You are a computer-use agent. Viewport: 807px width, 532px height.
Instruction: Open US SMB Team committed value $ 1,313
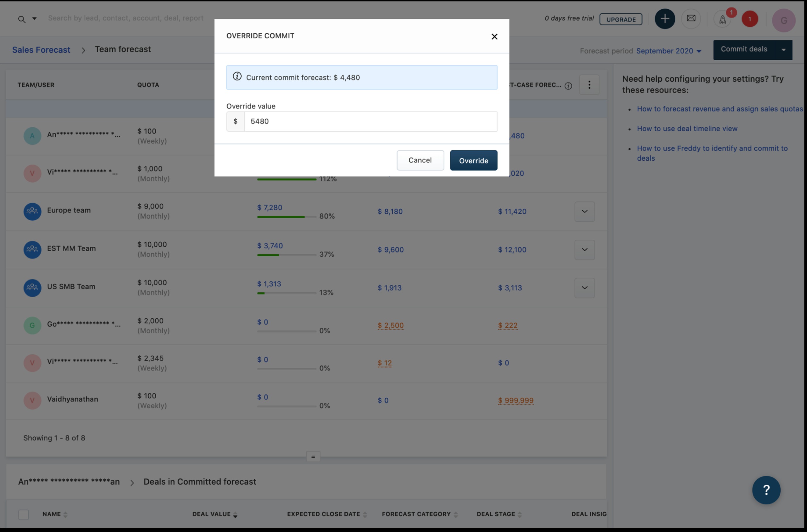pos(269,284)
